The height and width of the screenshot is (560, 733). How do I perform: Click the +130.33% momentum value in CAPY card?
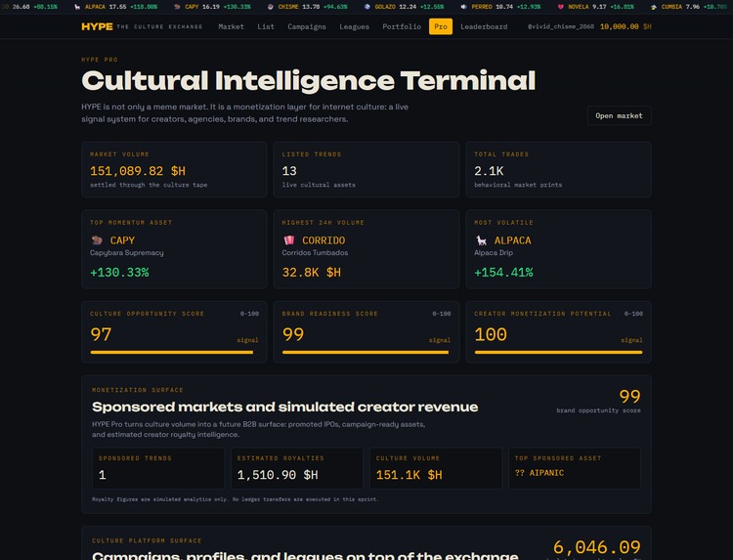point(119,272)
